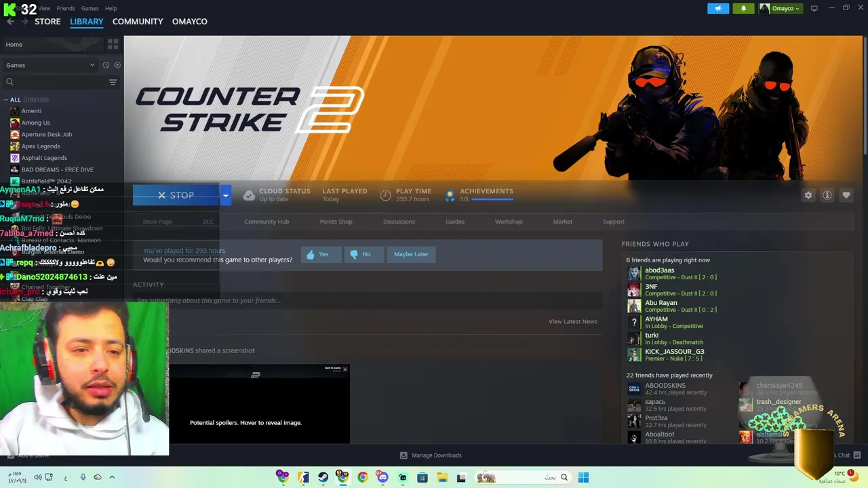Open the Support link
The image size is (868, 488).
tap(614, 222)
